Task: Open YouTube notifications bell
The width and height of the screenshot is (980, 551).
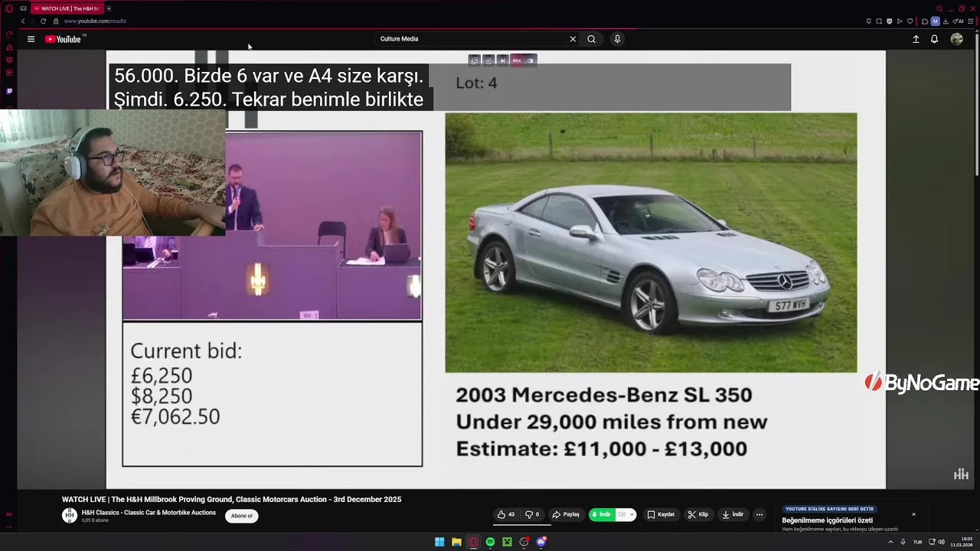Action: tap(934, 39)
